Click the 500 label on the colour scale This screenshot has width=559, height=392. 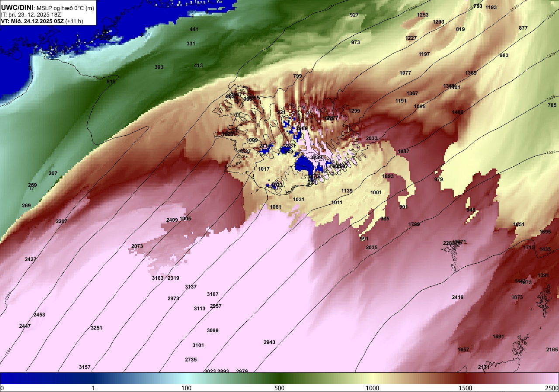point(279,388)
